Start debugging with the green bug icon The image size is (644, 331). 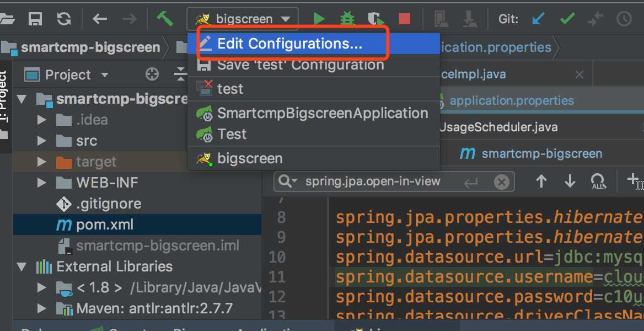(x=347, y=19)
